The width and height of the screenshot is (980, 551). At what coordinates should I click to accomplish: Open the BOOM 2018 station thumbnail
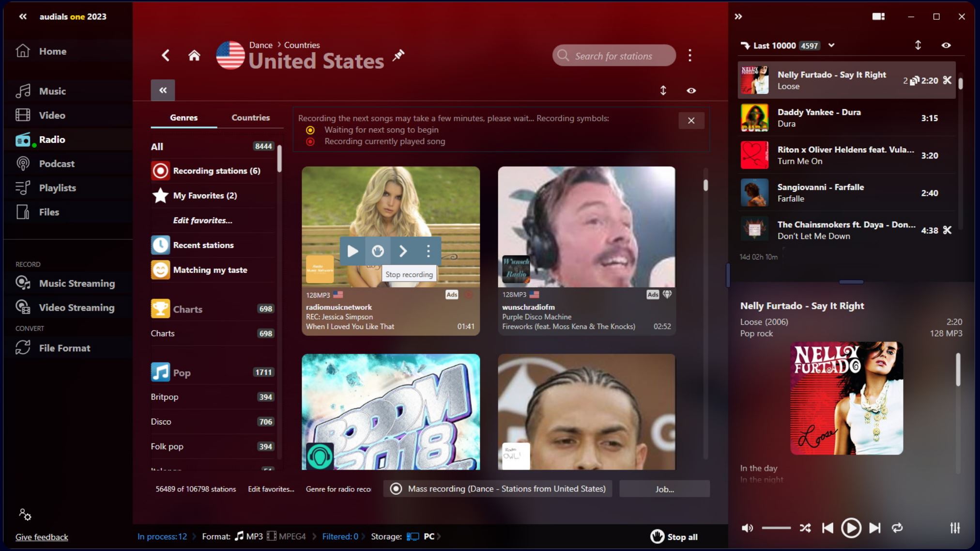(391, 411)
